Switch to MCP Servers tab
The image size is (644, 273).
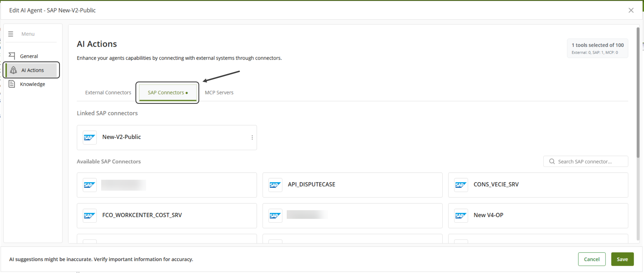[x=219, y=93]
